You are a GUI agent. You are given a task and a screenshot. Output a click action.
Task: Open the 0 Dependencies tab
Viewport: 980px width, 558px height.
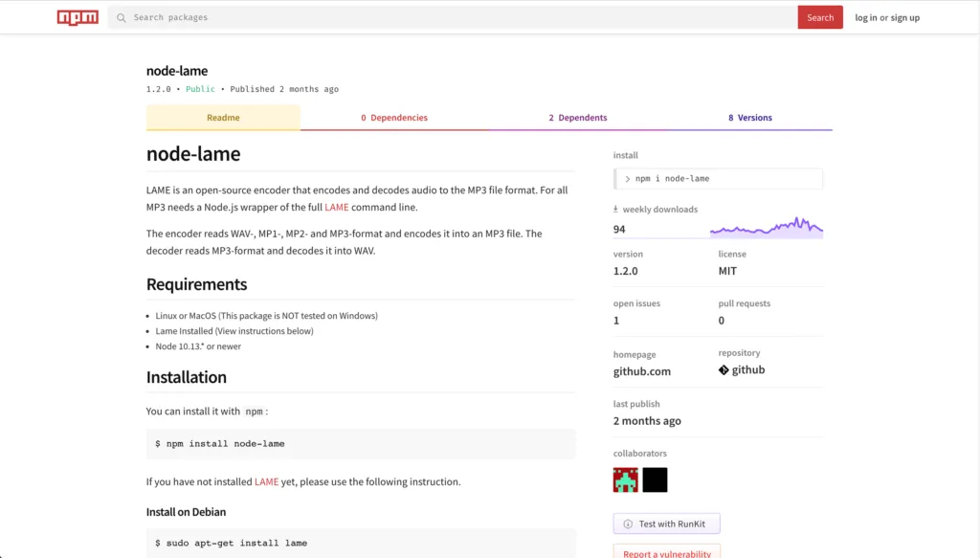394,118
